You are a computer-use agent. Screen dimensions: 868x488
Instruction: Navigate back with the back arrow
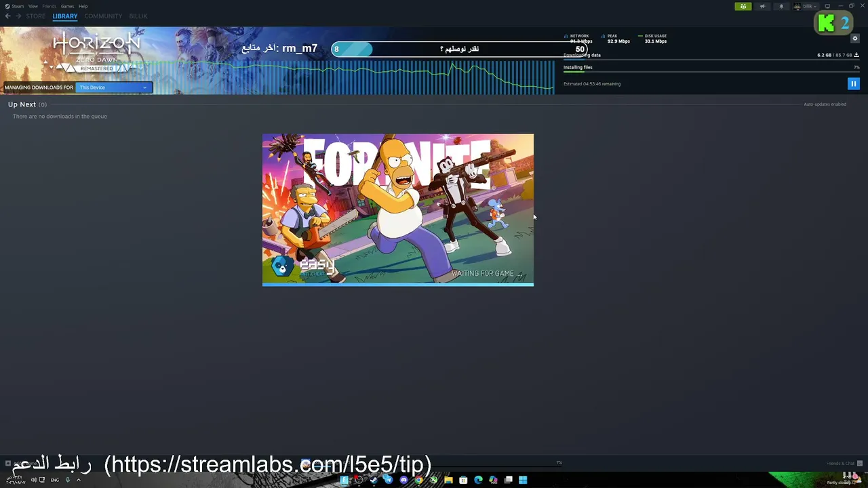pyautogui.click(x=7, y=16)
